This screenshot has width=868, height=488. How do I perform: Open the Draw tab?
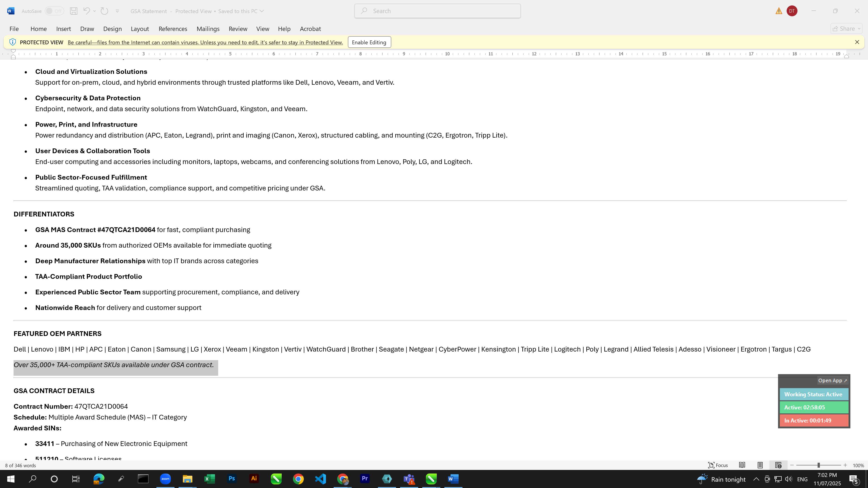(x=87, y=29)
